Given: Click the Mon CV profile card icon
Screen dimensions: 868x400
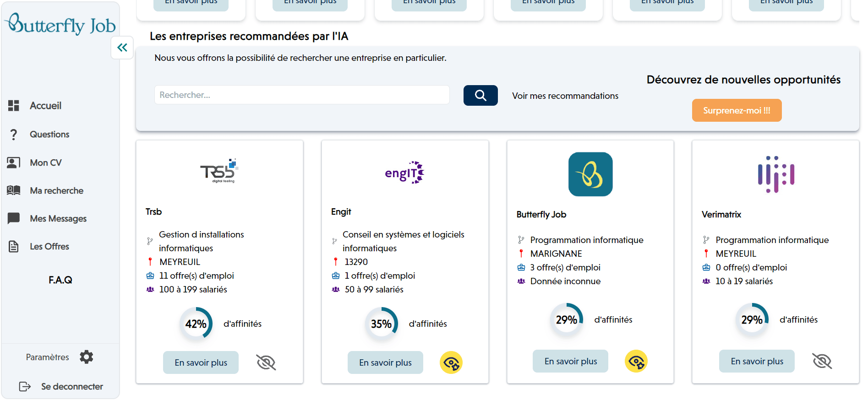Looking at the screenshot, I should pyautogui.click(x=14, y=162).
